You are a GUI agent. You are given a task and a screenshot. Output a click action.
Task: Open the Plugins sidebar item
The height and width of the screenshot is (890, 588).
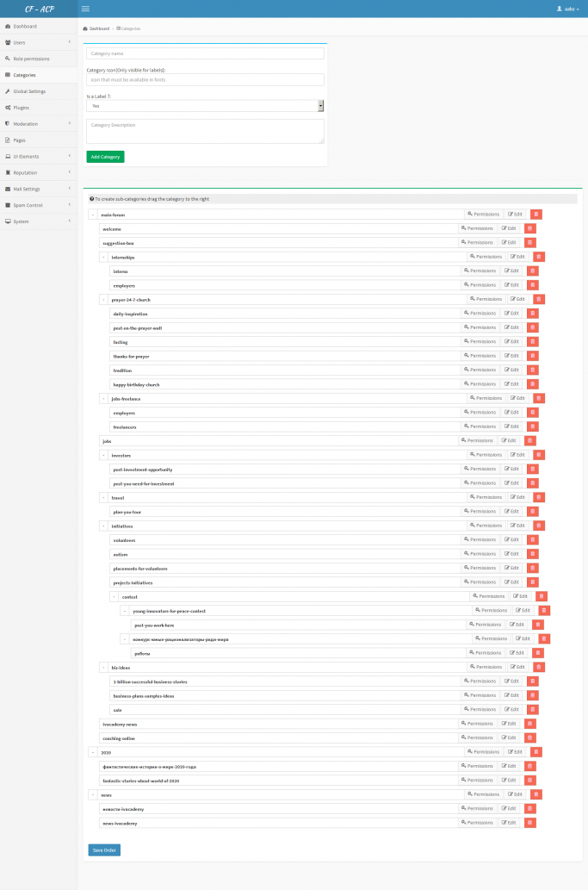tap(39, 108)
